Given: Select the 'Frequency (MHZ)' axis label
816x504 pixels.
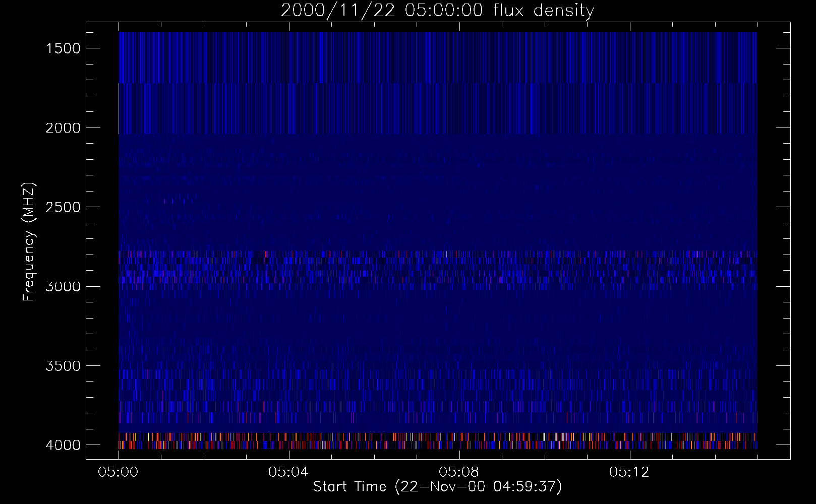Looking at the screenshot, I should tap(29, 242).
